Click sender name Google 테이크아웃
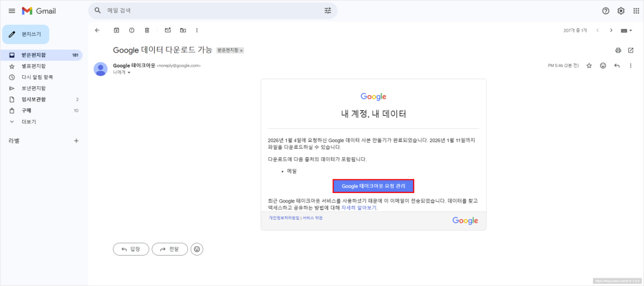 [x=134, y=65]
